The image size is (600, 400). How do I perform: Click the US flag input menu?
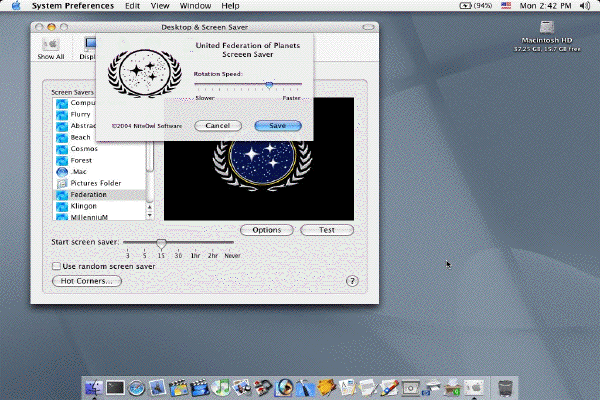click(x=506, y=6)
